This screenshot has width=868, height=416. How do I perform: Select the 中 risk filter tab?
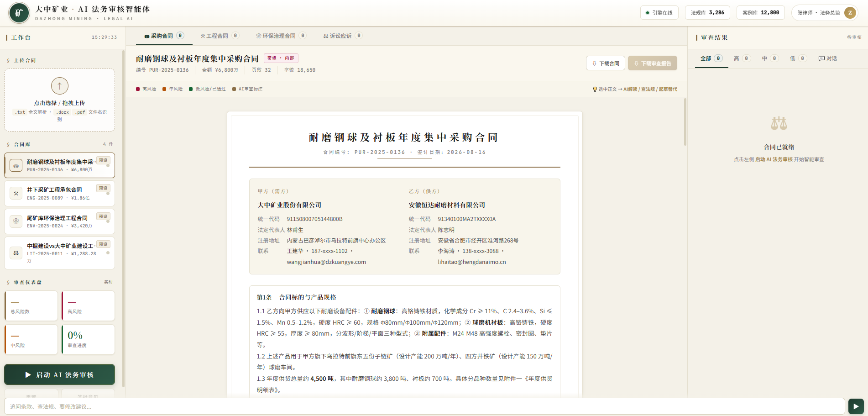click(x=770, y=58)
